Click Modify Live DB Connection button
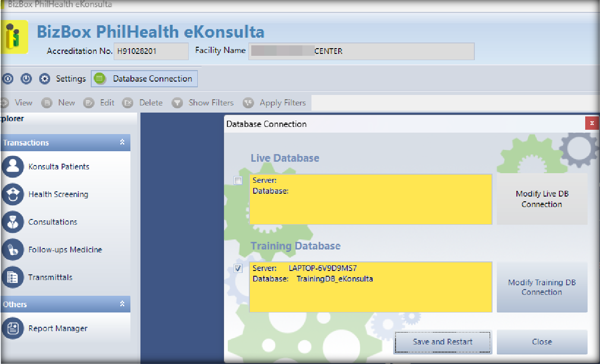 [x=542, y=199]
